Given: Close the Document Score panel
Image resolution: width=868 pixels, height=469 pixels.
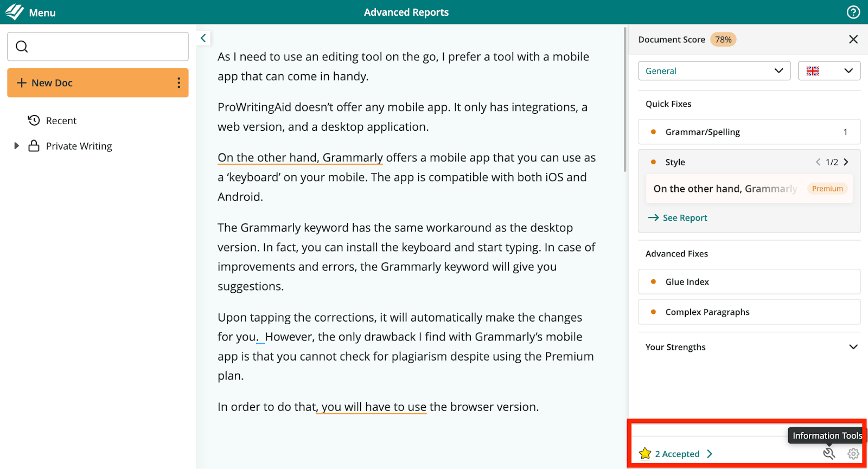Looking at the screenshot, I should 853,39.
